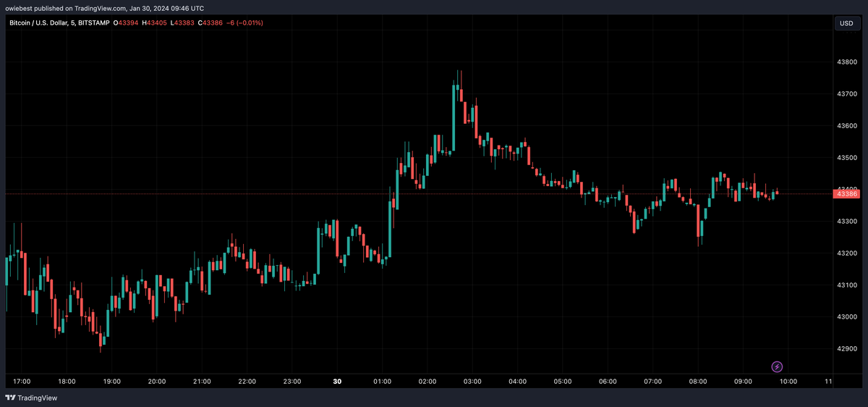Click the low value L43383 in the legend
The image size is (868, 407).
[x=182, y=23]
